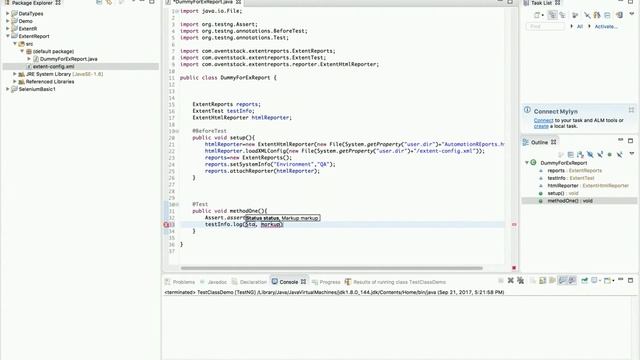The height and width of the screenshot is (360, 640).
Task: Click the create local task link
Action: [x=541, y=126]
